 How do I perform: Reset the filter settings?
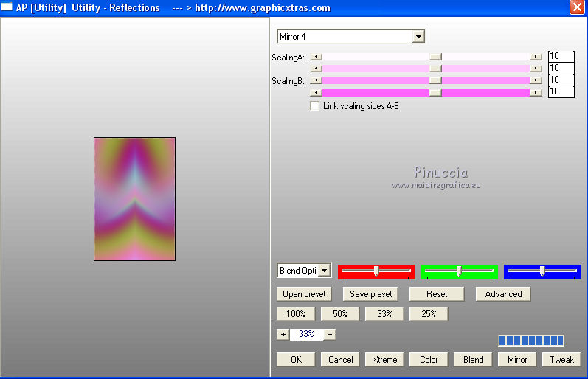[x=437, y=294]
